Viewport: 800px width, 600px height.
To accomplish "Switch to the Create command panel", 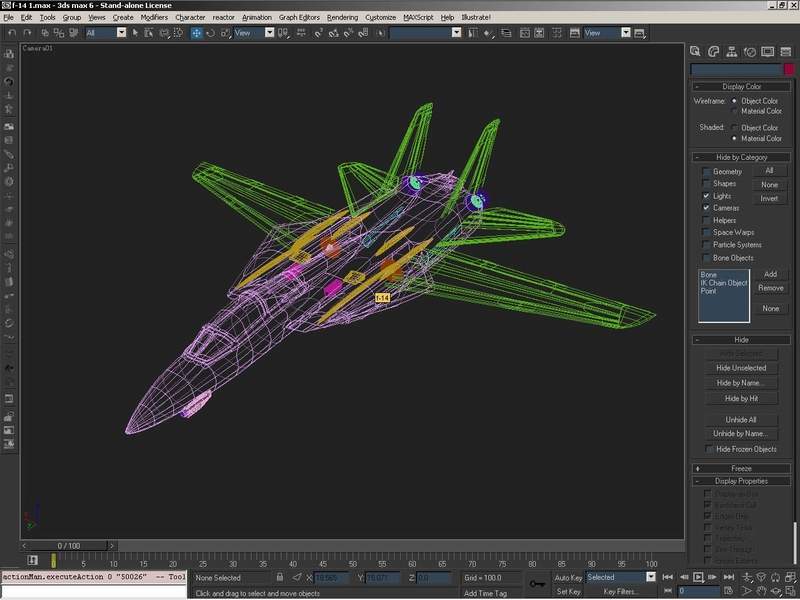I will [x=695, y=51].
